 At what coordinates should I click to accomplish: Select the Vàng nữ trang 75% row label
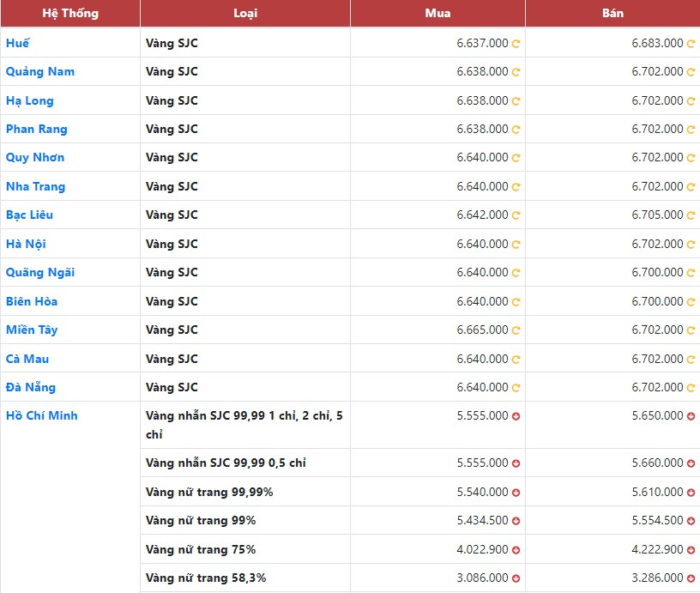pyautogui.click(x=201, y=550)
